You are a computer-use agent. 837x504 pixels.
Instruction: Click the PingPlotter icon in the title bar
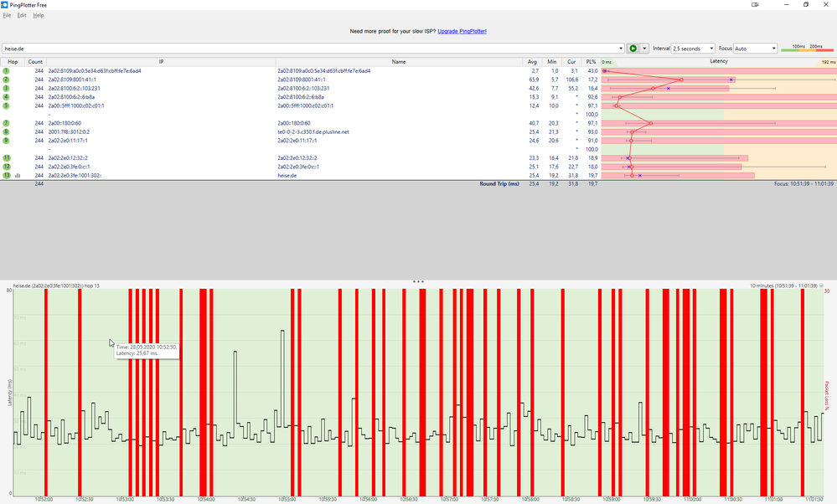[7, 5]
